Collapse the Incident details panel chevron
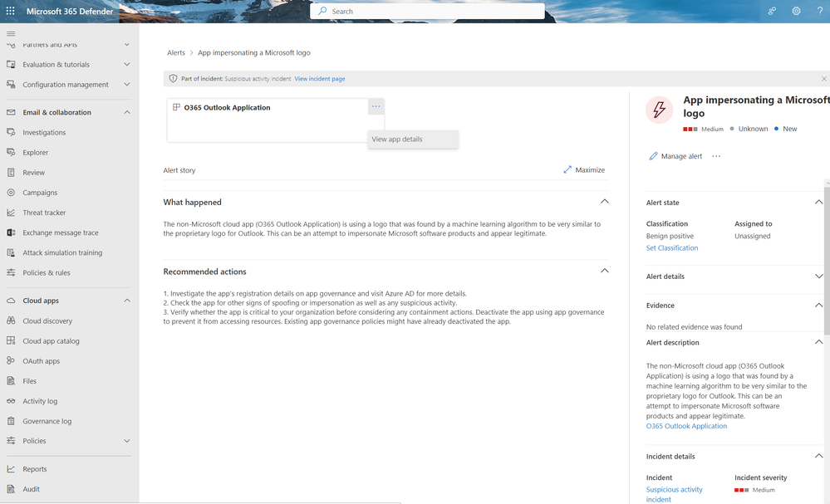This screenshot has width=830, height=504. (x=818, y=456)
